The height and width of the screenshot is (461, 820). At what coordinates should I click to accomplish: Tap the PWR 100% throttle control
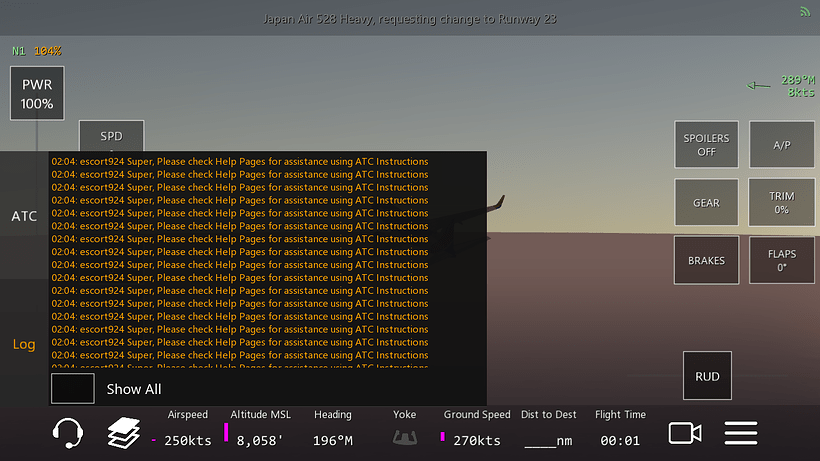pos(37,94)
